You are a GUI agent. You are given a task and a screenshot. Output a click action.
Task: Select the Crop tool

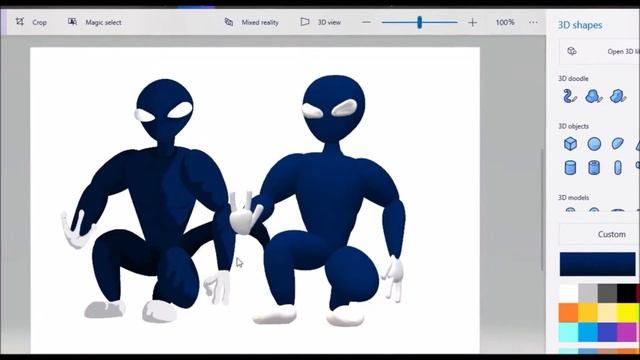31,22
